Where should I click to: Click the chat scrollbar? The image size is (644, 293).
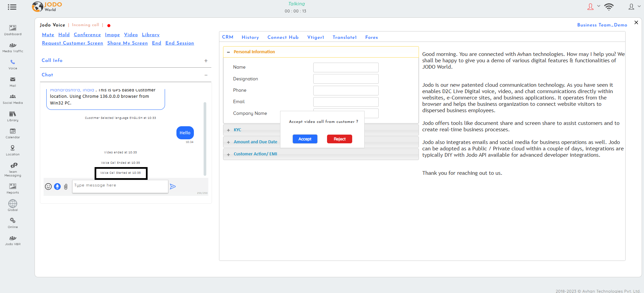pyautogui.click(x=205, y=139)
